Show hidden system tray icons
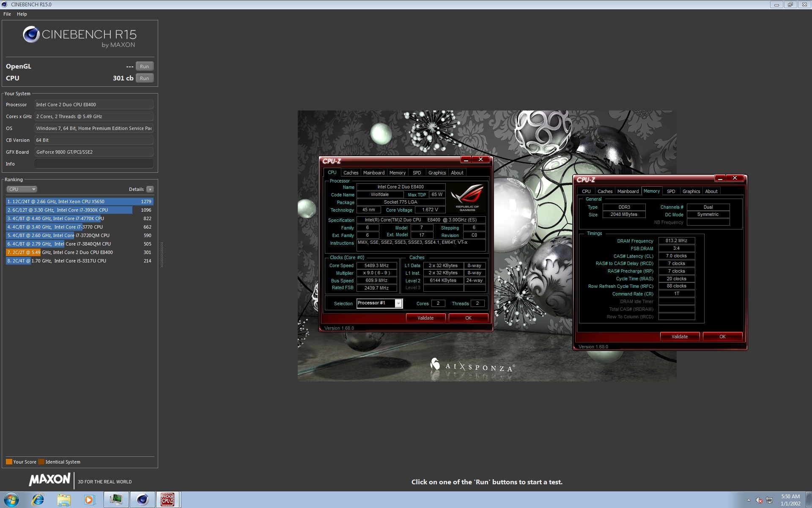Viewport: 812px width, 508px height. [749, 500]
